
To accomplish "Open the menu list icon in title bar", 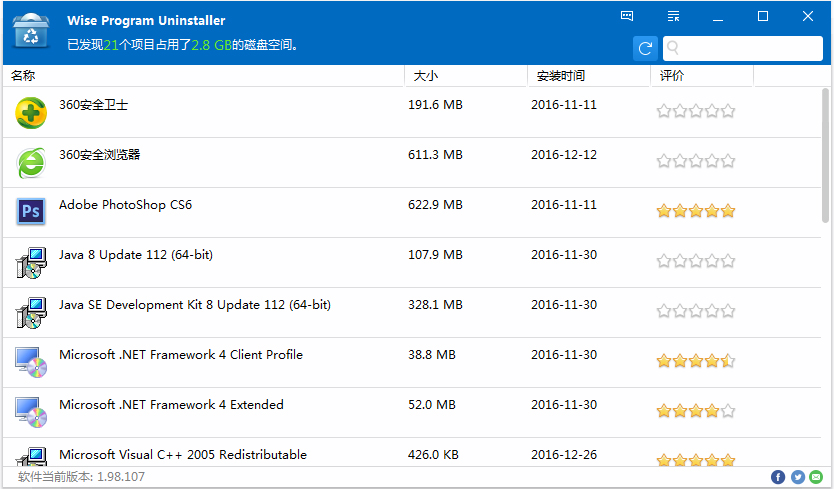I will 673,16.
